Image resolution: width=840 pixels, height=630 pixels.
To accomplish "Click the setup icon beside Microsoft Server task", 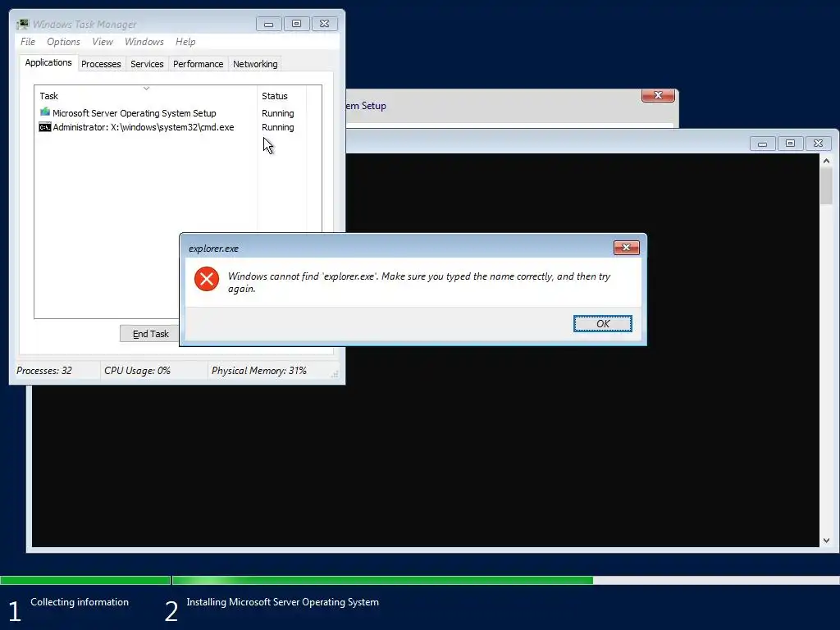I will point(45,112).
